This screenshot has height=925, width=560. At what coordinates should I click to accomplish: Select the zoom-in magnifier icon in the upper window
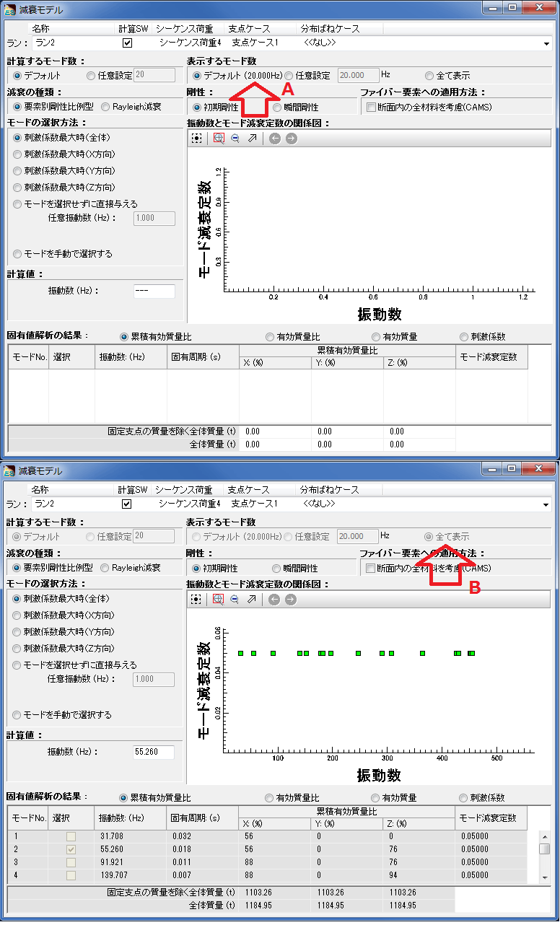click(219, 138)
